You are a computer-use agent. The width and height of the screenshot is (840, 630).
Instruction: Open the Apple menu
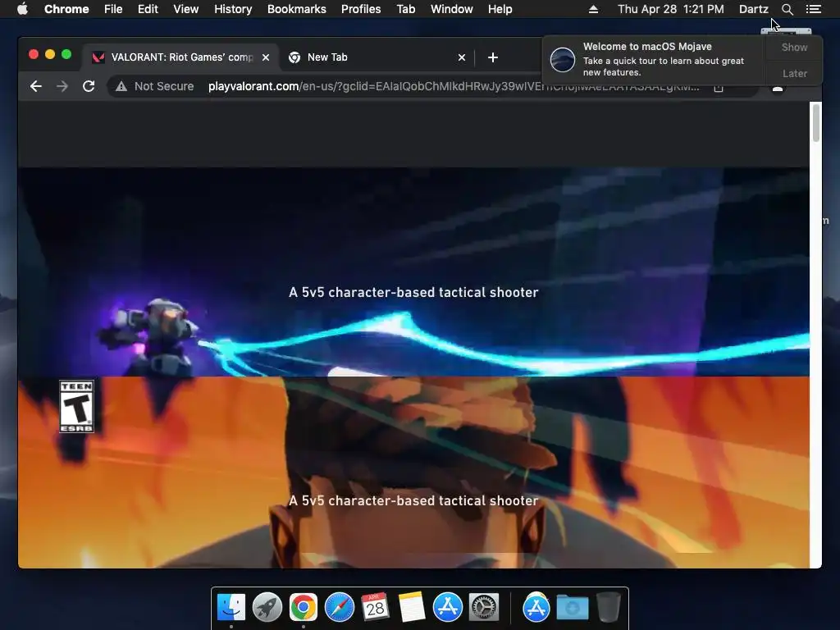coord(22,9)
